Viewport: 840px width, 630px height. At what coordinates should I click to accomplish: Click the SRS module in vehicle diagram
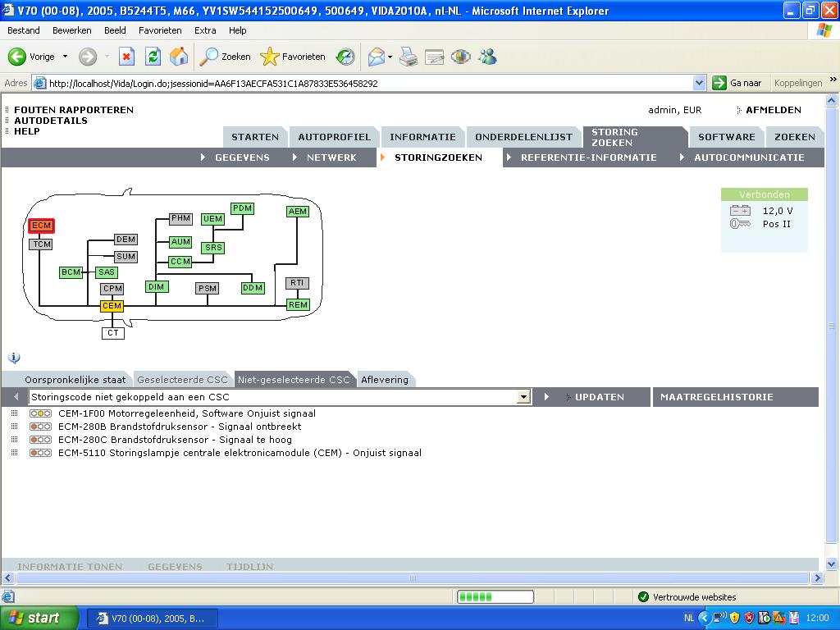[x=213, y=248]
